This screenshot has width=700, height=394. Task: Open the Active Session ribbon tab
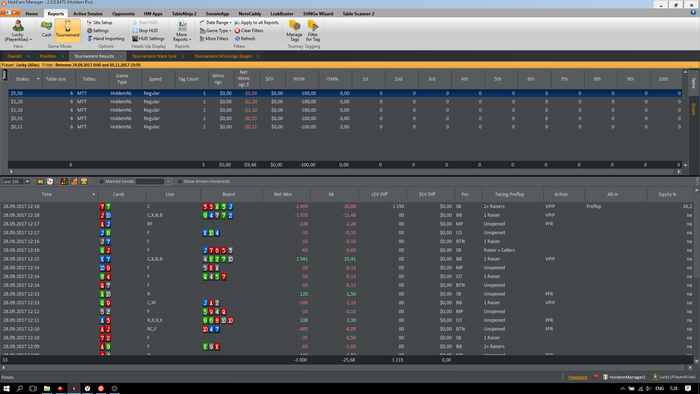point(88,13)
